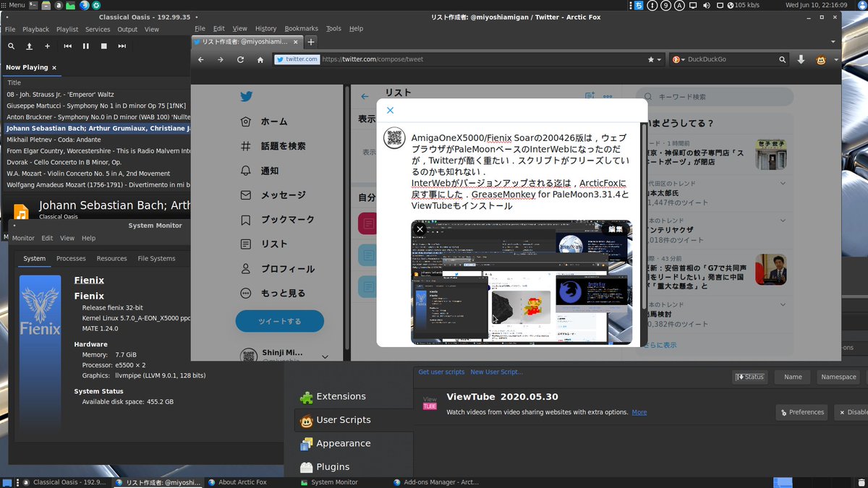Close the Now Playing tab

point(54,67)
